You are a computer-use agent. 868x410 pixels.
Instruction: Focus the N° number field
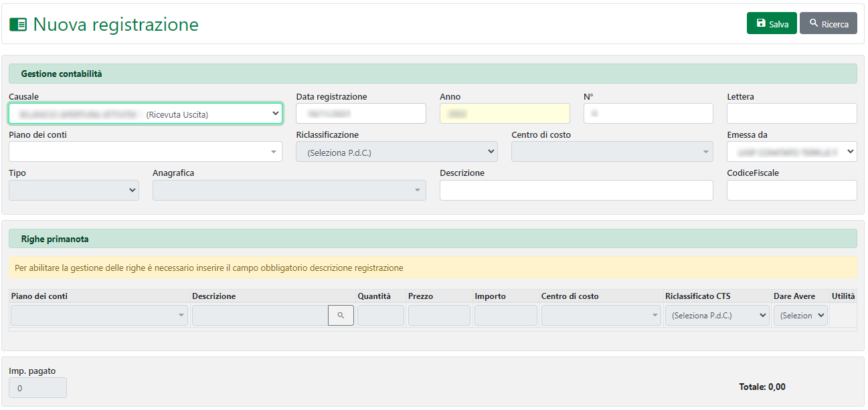point(648,114)
